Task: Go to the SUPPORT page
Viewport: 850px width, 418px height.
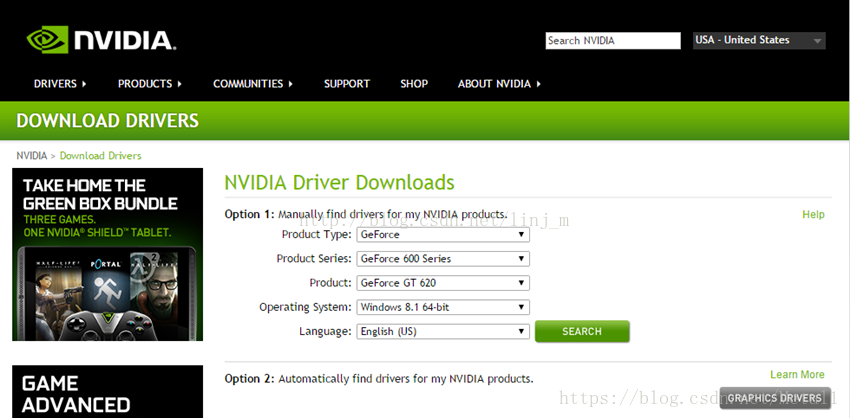Action: [x=347, y=83]
